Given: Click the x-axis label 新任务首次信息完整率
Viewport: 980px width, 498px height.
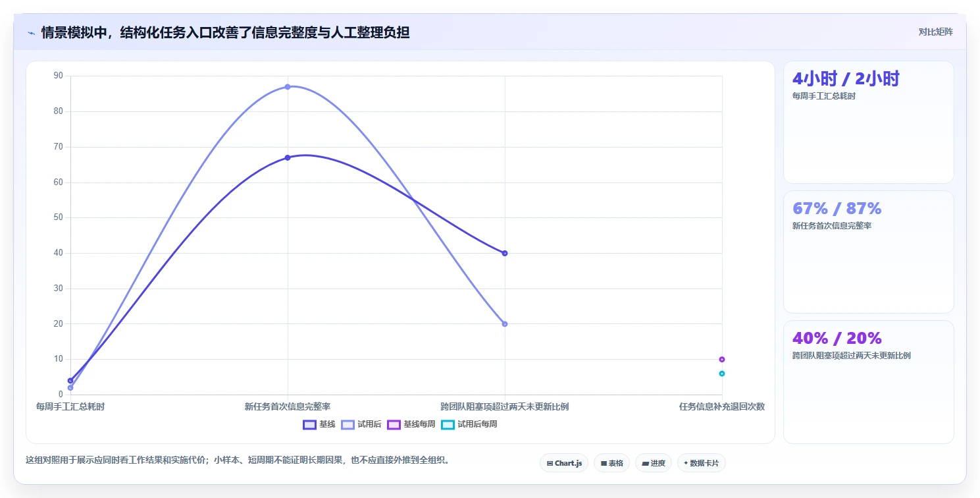Looking at the screenshot, I should pyautogui.click(x=288, y=406).
